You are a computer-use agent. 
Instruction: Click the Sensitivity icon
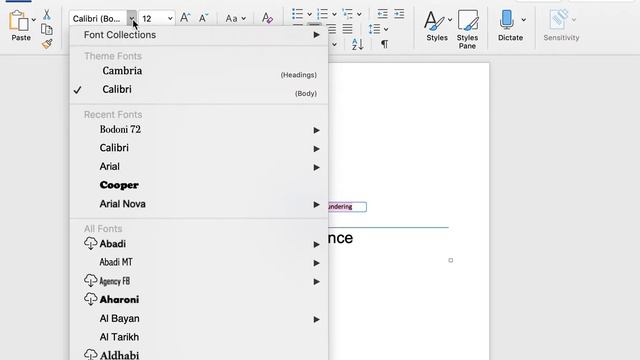point(559,20)
